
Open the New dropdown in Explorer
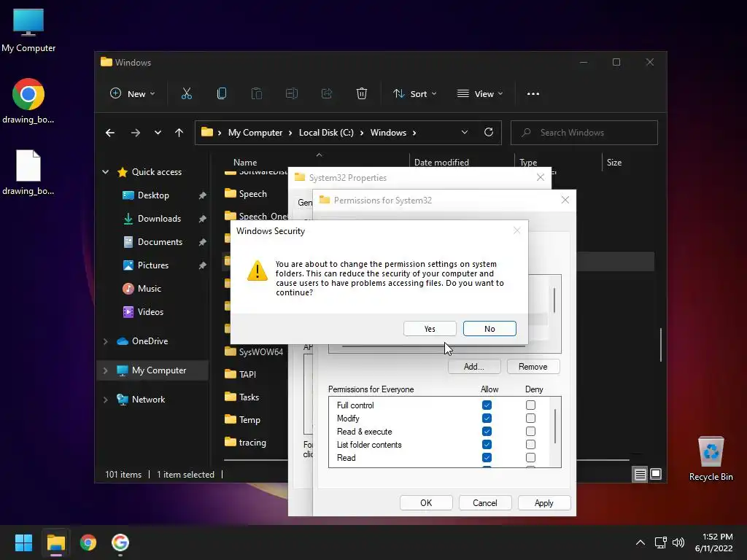133,94
